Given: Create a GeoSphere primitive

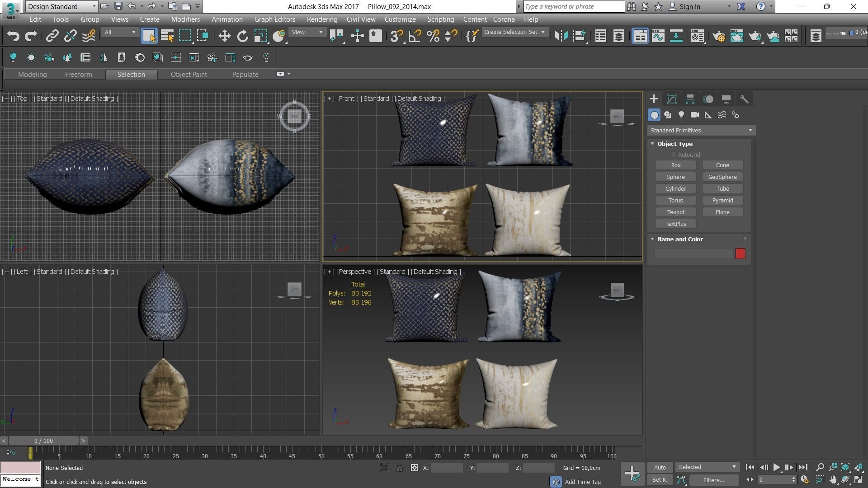Looking at the screenshot, I should [722, 177].
